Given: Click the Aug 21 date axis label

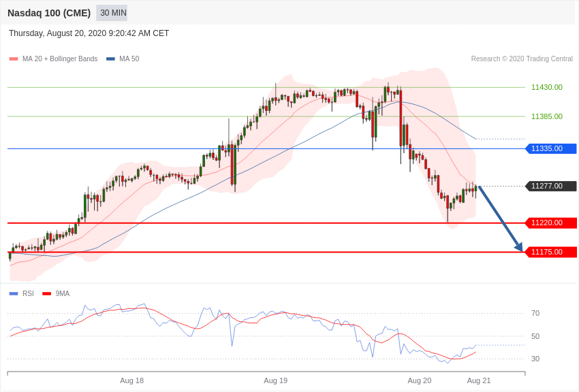Looking at the screenshot, I should point(479,381).
